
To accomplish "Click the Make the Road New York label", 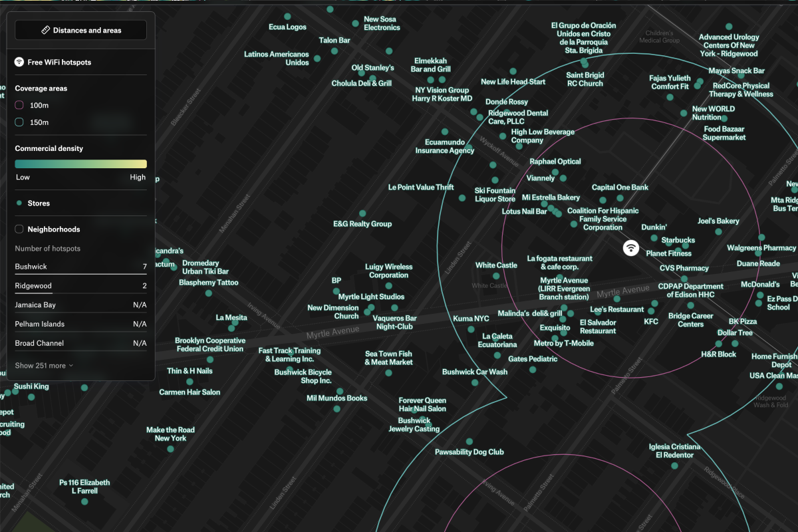I will 170,434.
